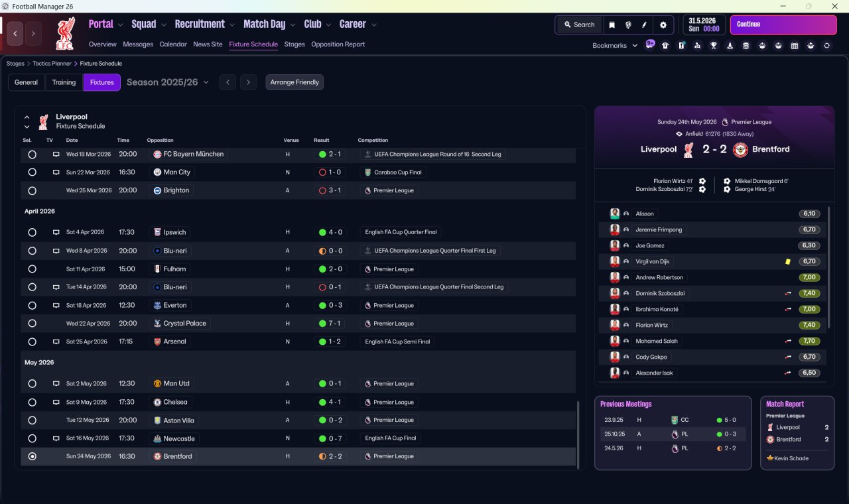
Task: Expand the Squad menu chevron
Action: tap(163, 25)
